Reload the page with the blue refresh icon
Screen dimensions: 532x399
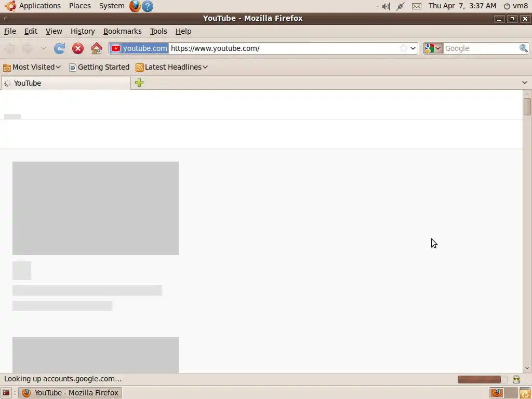point(59,48)
